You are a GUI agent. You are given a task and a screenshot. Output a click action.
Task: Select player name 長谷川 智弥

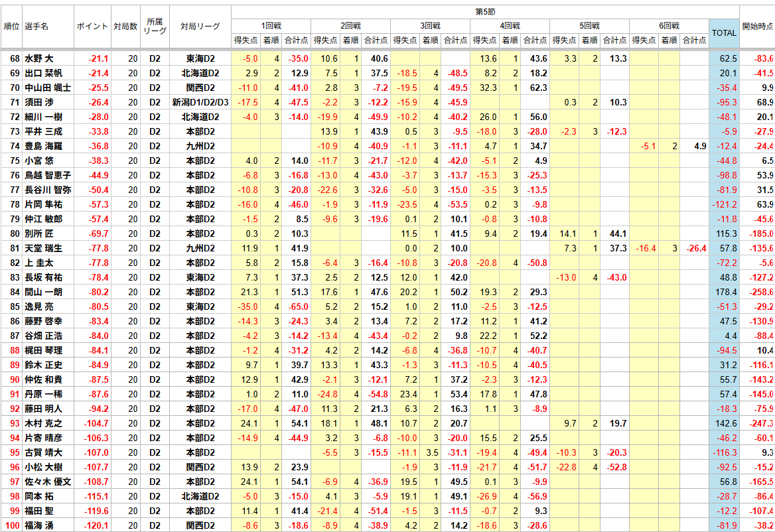(48, 190)
